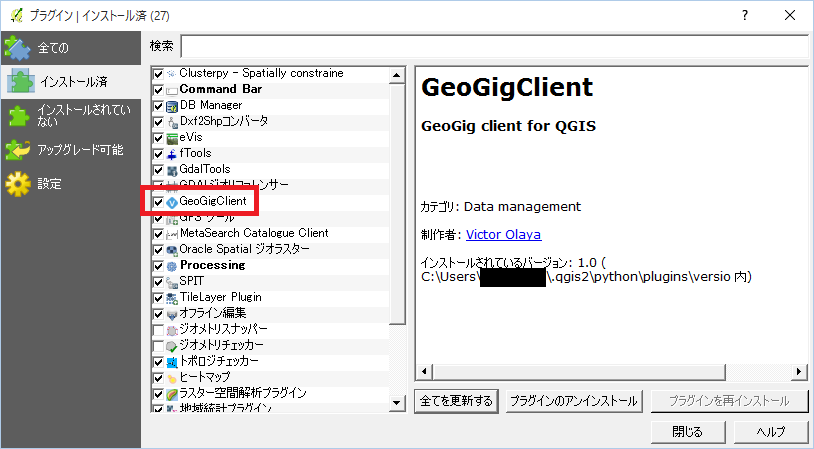Disable the GeoGigClient checkbox
Viewport: 814px width, 449px height.
pyautogui.click(x=158, y=202)
